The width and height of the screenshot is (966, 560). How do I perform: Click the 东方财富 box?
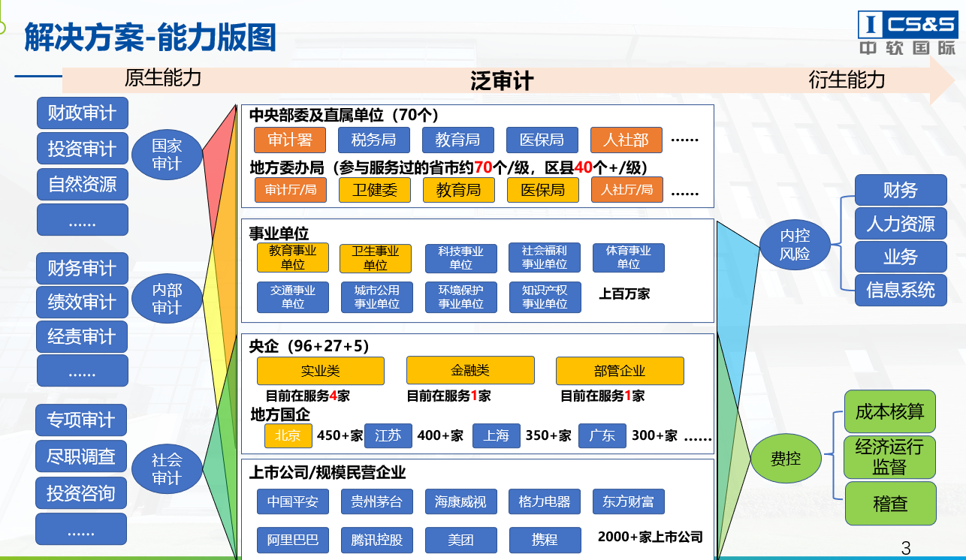(628, 501)
